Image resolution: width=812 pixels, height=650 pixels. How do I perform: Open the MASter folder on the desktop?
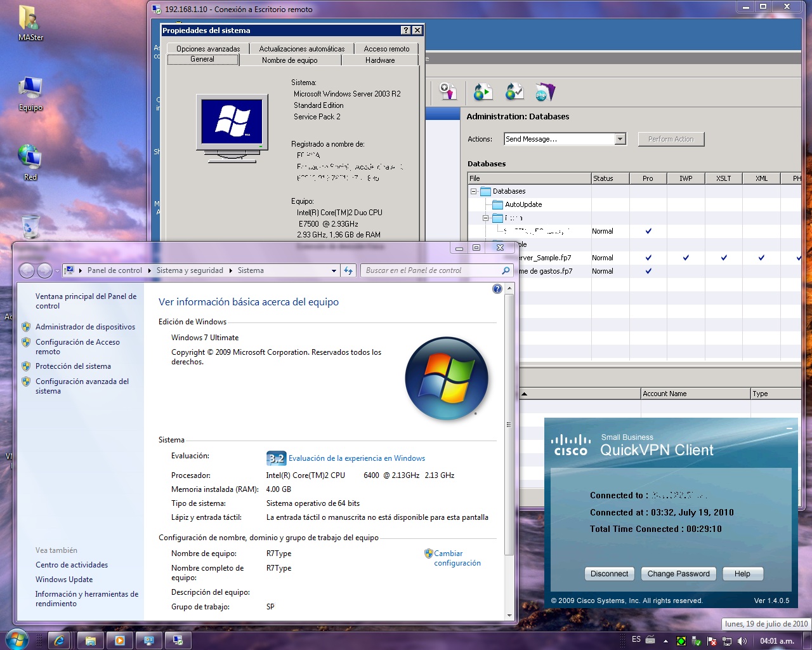(x=30, y=23)
